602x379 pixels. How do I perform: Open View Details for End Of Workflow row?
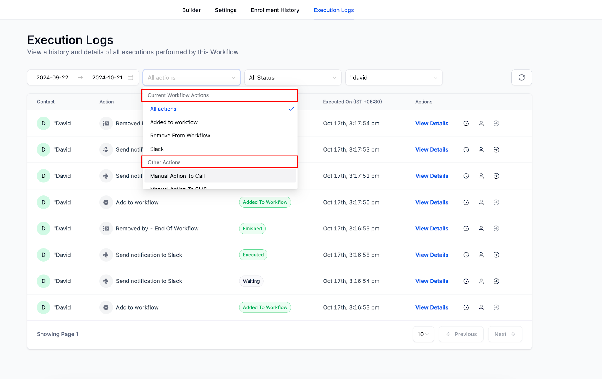(432, 228)
